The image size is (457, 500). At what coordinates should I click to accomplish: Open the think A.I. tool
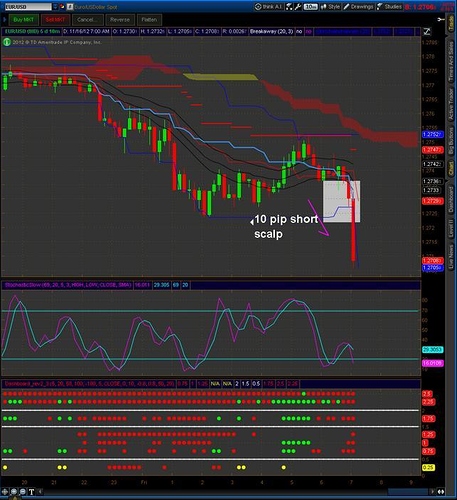click(268, 7)
